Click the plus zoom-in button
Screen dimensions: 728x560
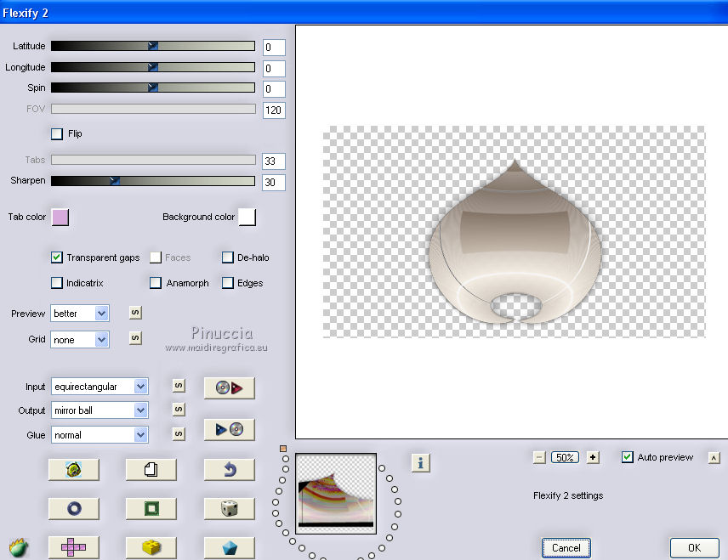593,457
